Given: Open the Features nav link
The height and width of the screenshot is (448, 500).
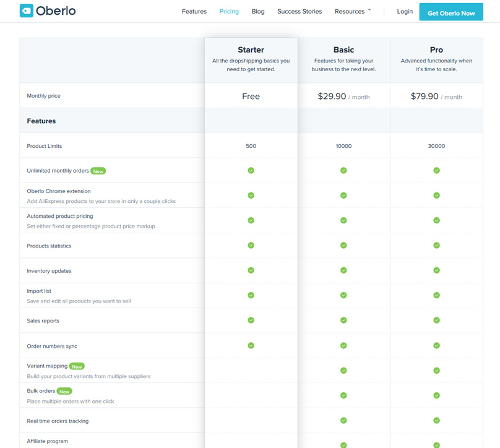Looking at the screenshot, I should [x=194, y=12].
